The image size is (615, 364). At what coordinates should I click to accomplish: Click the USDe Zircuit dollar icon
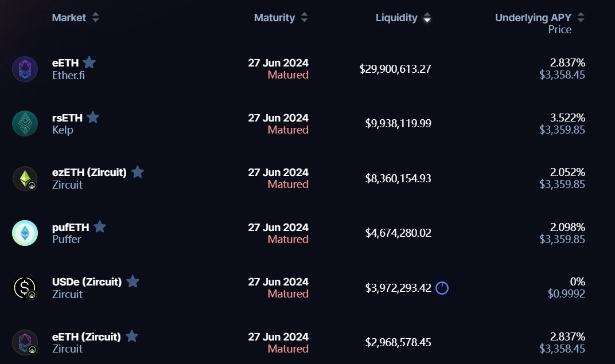point(25,288)
